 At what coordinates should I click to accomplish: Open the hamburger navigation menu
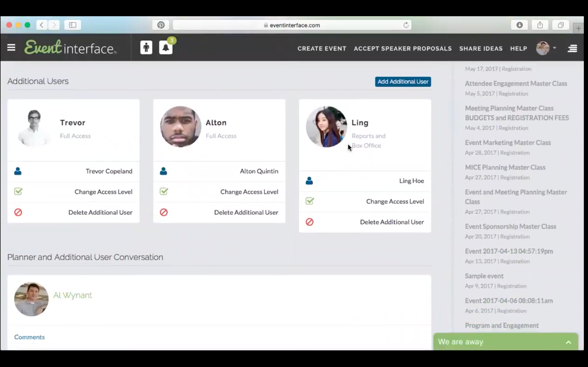[x=11, y=47]
